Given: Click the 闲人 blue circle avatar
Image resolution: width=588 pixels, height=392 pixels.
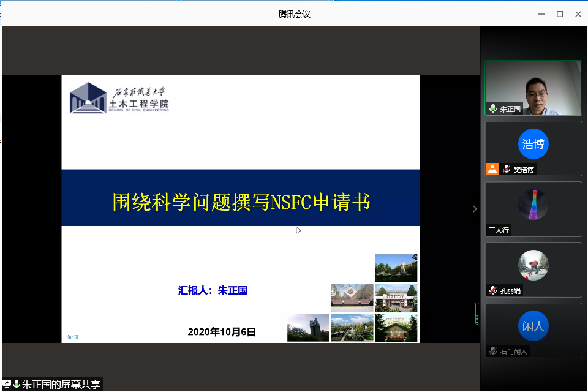Looking at the screenshot, I should [533, 326].
